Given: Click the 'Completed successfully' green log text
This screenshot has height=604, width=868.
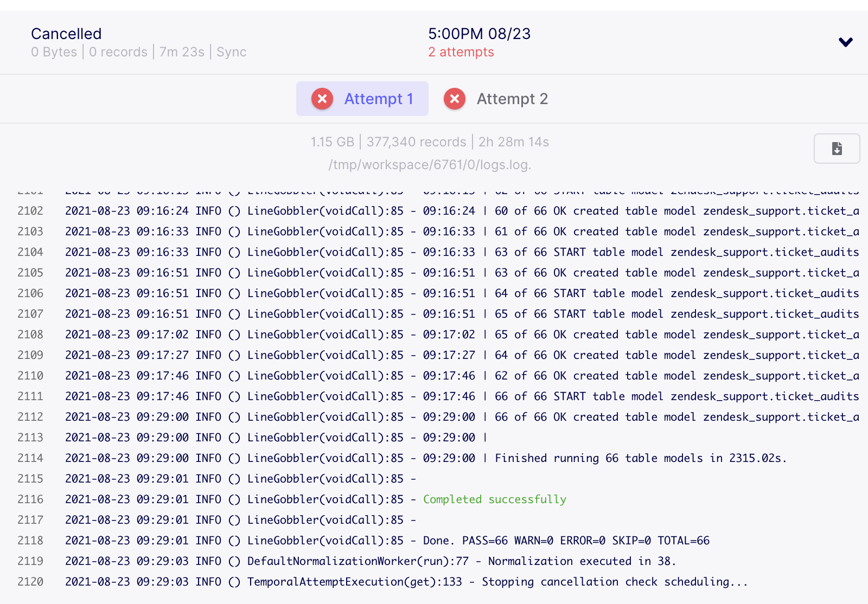Looking at the screenshot, I should 494,499.
